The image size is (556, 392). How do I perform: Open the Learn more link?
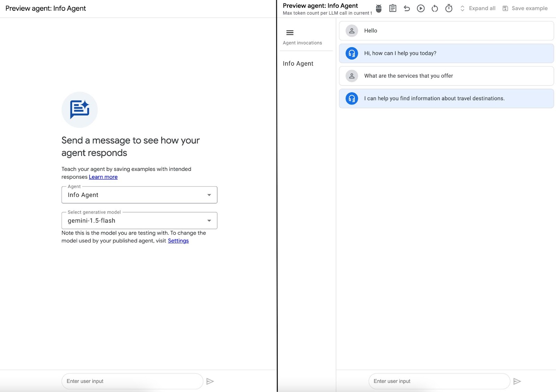tap(103, 177)
